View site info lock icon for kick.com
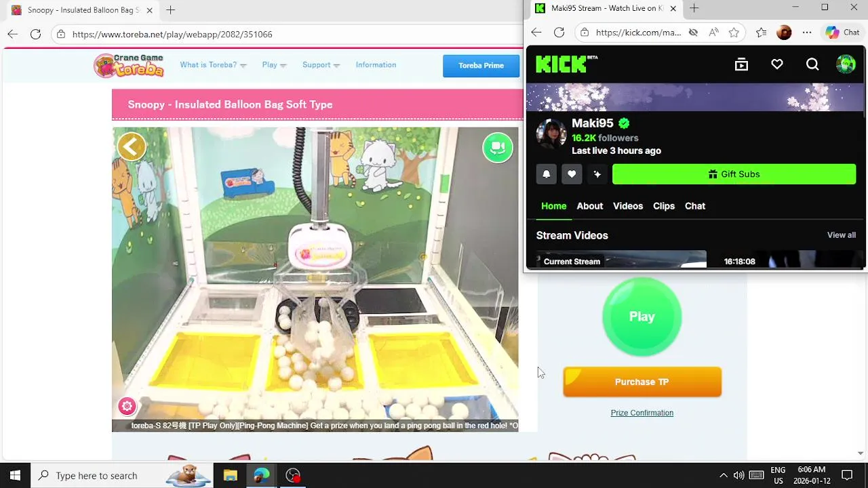Image resolution: width=868 pixels, height=488 pixels. (x=585, y=32)
